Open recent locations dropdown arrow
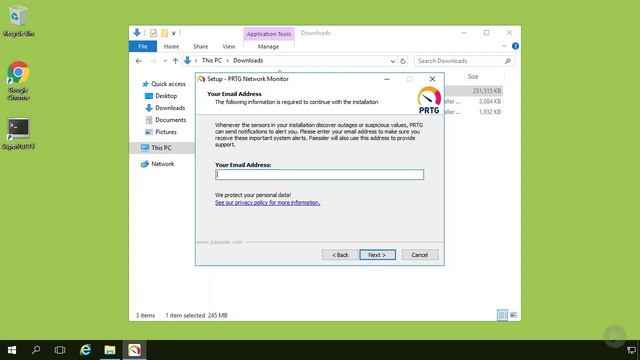Screen dimensions: 640x360 165,61
